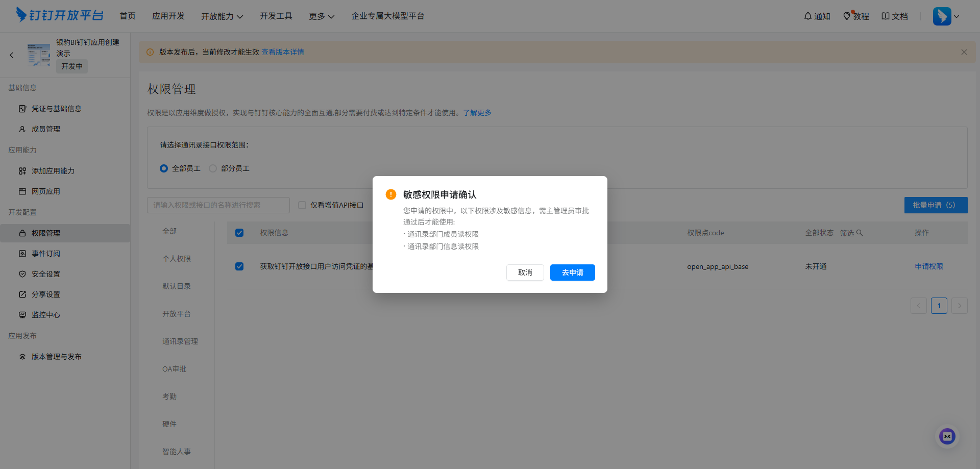Switch to the 通讯录管理 permission category
The image size is (980, 469).
(x=180, y=341)
